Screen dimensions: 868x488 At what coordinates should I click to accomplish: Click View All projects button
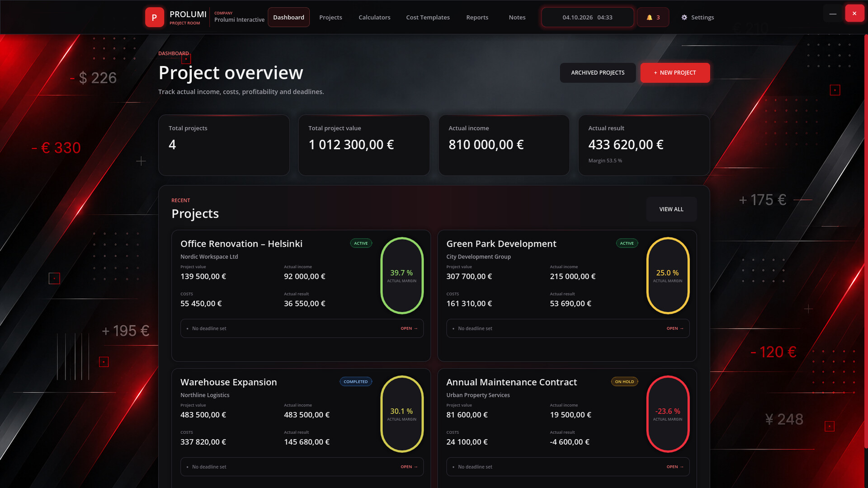pyautogui.click(x=671, y=209)
